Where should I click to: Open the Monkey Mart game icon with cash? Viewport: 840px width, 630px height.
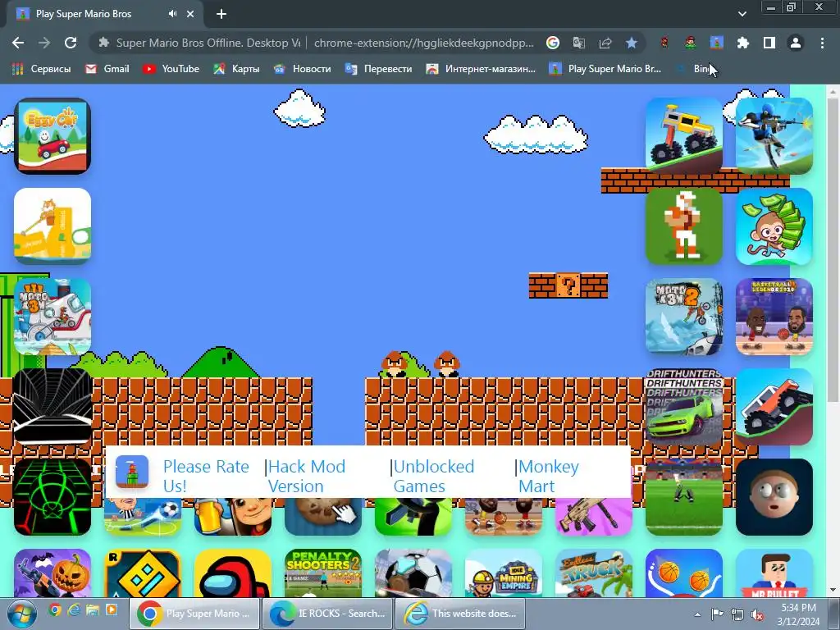pyautogui.click(x=774, y=226)
